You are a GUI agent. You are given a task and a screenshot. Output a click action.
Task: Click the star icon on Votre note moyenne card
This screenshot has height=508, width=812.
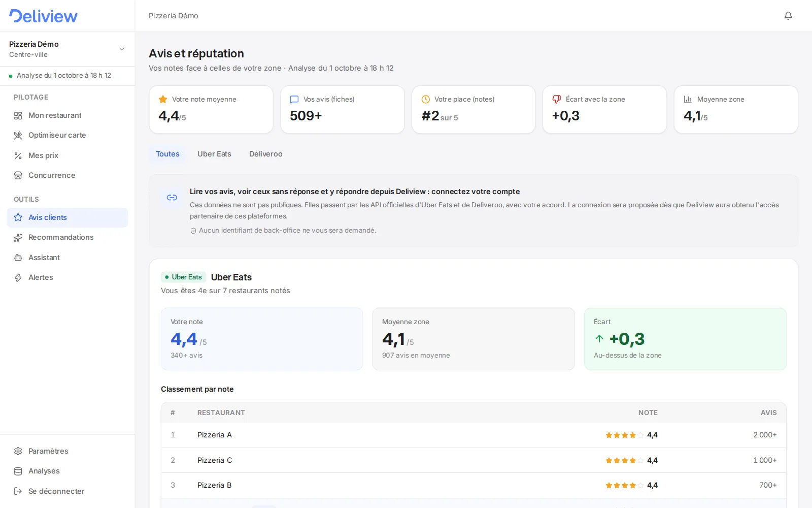tap(163, 100)
